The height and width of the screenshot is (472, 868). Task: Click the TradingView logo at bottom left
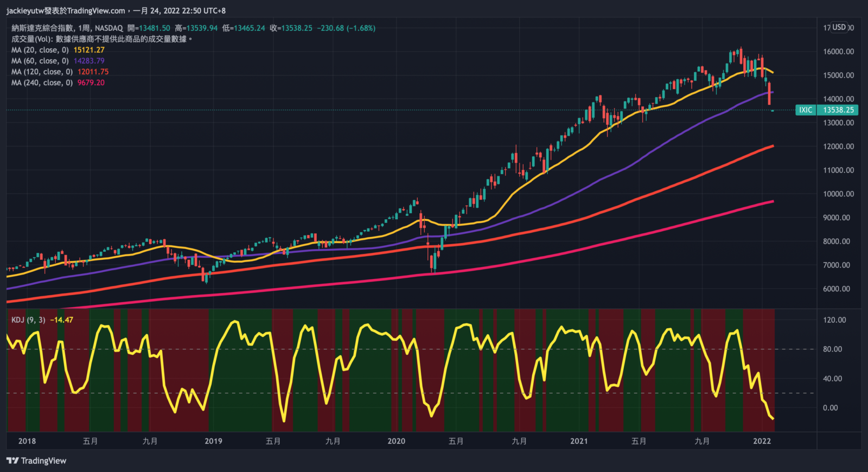coord(36,461)
